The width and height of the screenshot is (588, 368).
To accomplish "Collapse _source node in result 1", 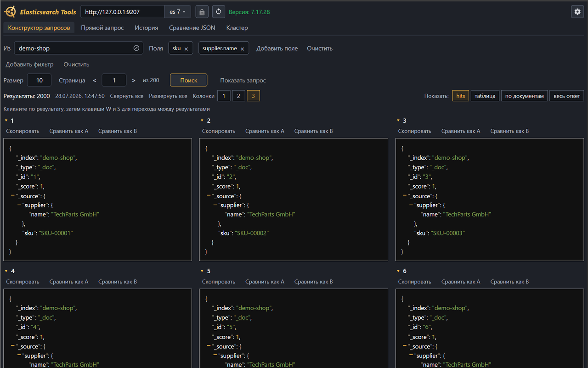I will click(12, 196).
